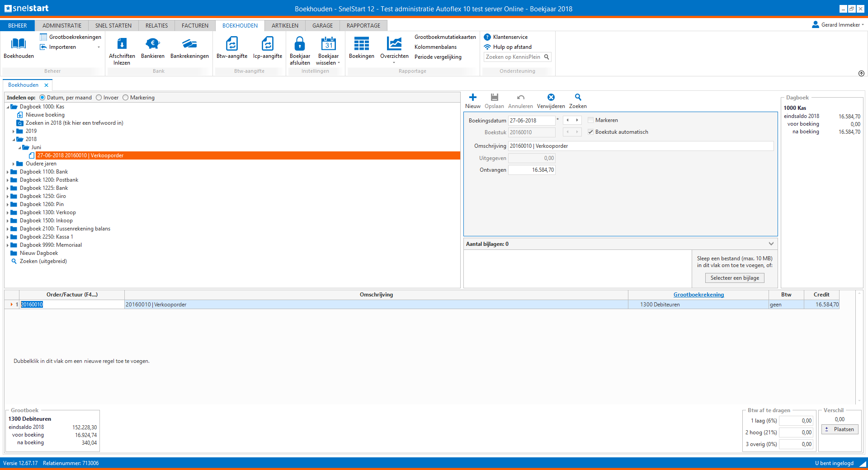Image resolution: width=868 pixels, height=470 pixels.
Task: Enable the Markeren checkbox
Action: click(590, 120)
